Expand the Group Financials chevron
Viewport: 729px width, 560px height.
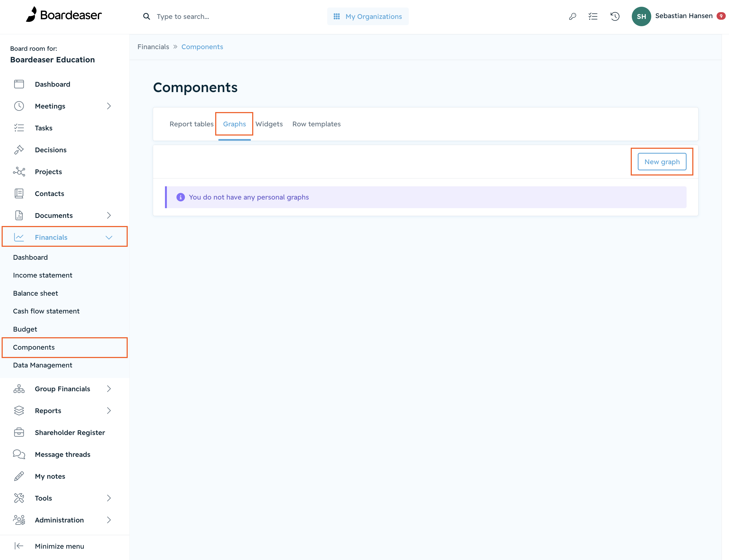point(109,389)
